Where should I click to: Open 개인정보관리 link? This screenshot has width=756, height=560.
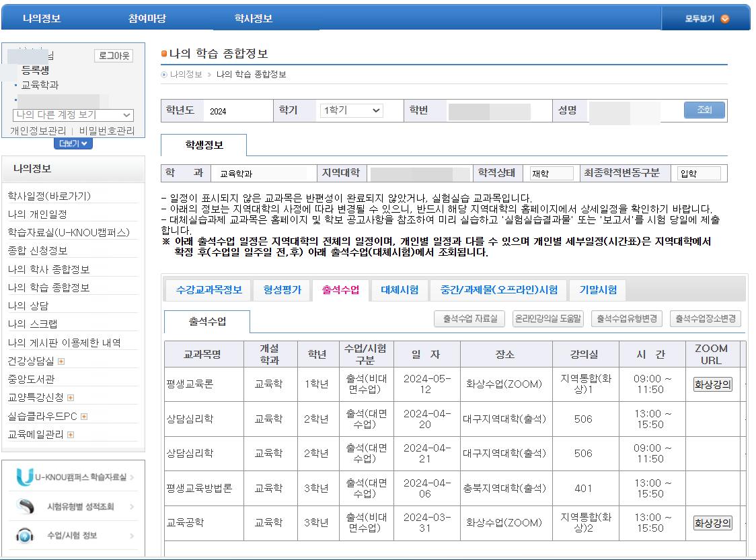coord(38,131)
